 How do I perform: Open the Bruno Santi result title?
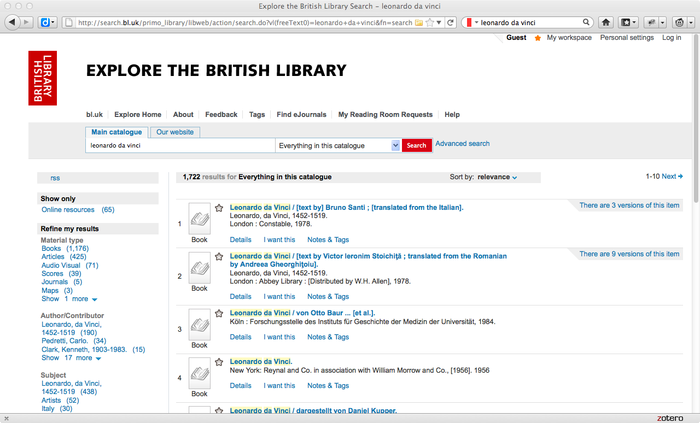346,207
